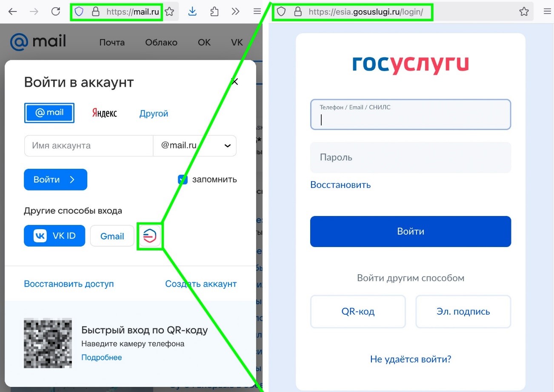The image size is (554, 392).
Task: Open the downloads icon in toolbar
Action: pyautogui.click(x=192, y=11)
